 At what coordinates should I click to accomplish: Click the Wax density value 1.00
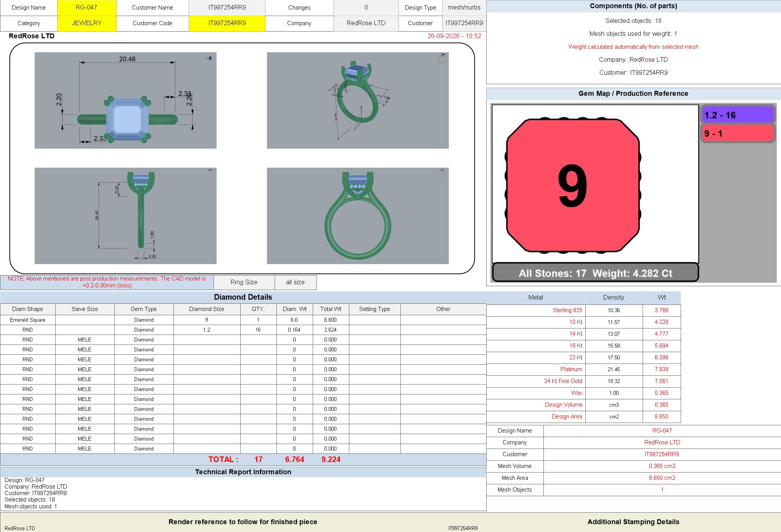click(614, 393)
